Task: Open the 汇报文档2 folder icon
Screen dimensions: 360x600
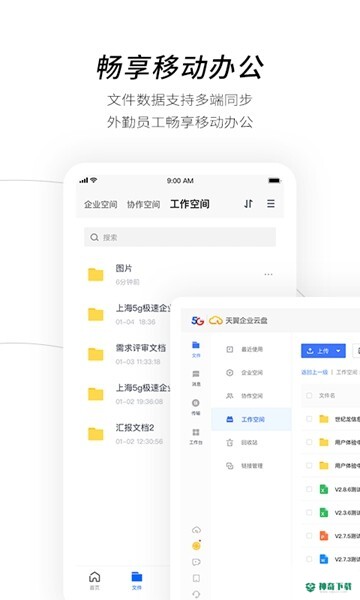Action: [96, 434]
